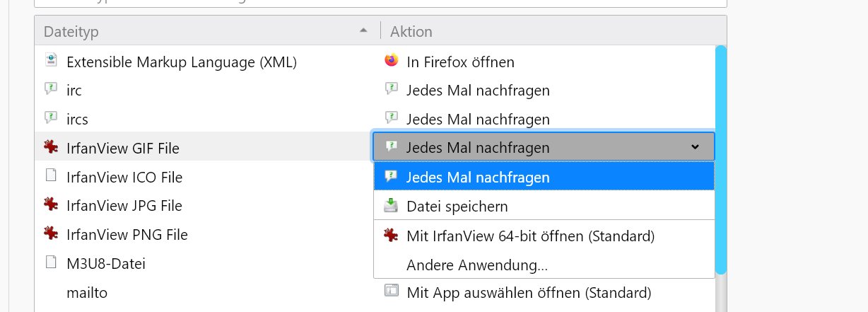Click the XML file type icon
The image size is (868, 312).
click(x=51, y=62)
